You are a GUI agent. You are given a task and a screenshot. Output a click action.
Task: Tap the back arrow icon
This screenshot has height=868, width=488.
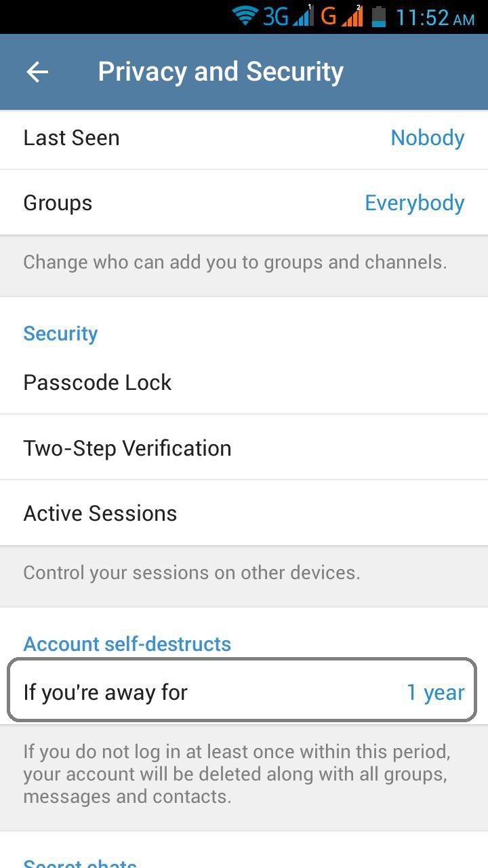coord(37,72)
